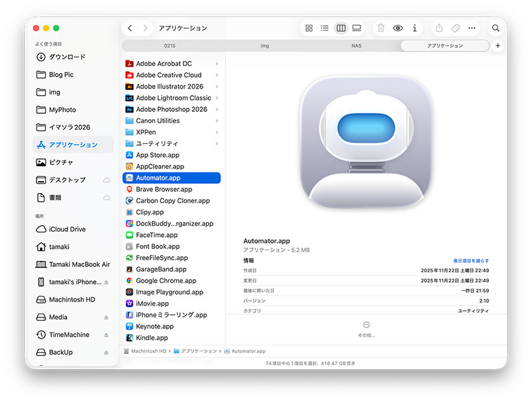Image resolution: width=532 pixels, height=402 pixels.
Task: Open the Get Info toolbar button
Action: click(x=415, y=29)
